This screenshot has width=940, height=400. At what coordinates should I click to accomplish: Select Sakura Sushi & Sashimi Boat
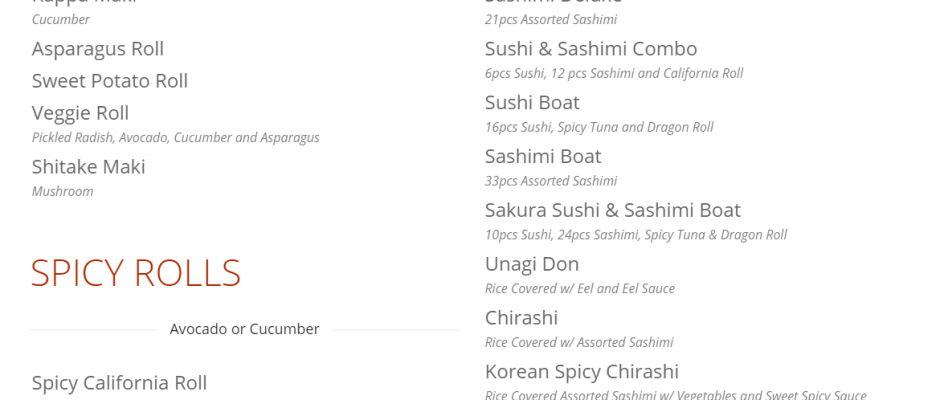tap(612, 211)
